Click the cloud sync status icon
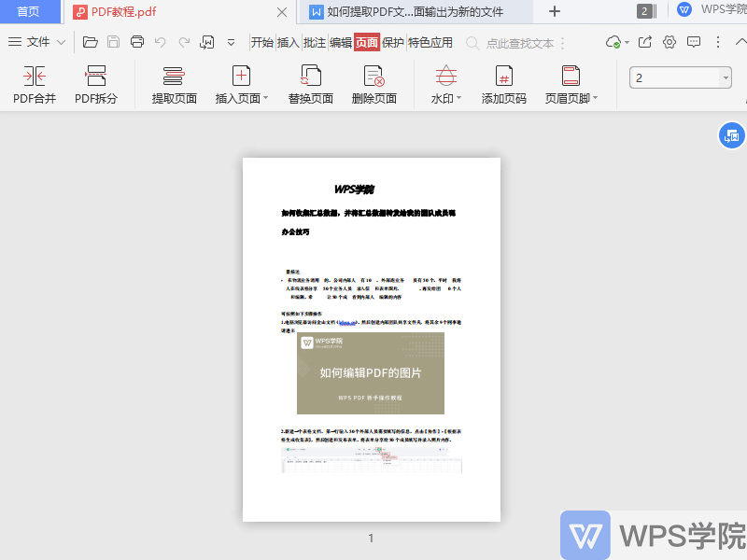This screenshot has width=747, height=560. 613,42
